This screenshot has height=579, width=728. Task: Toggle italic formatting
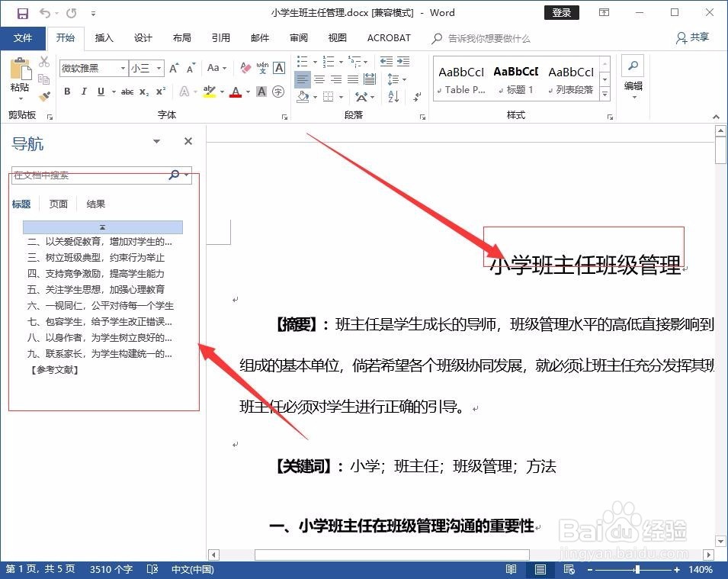click(x=84, y=91)
